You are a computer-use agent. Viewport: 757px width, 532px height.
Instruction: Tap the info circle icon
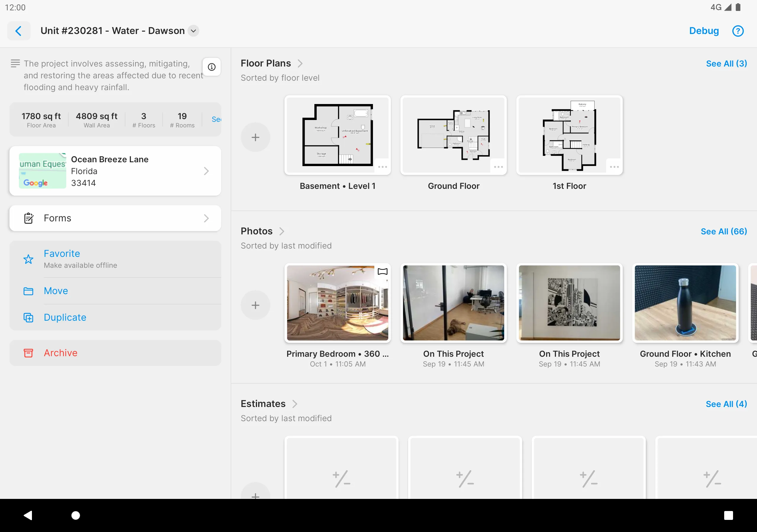click(212, 67)
